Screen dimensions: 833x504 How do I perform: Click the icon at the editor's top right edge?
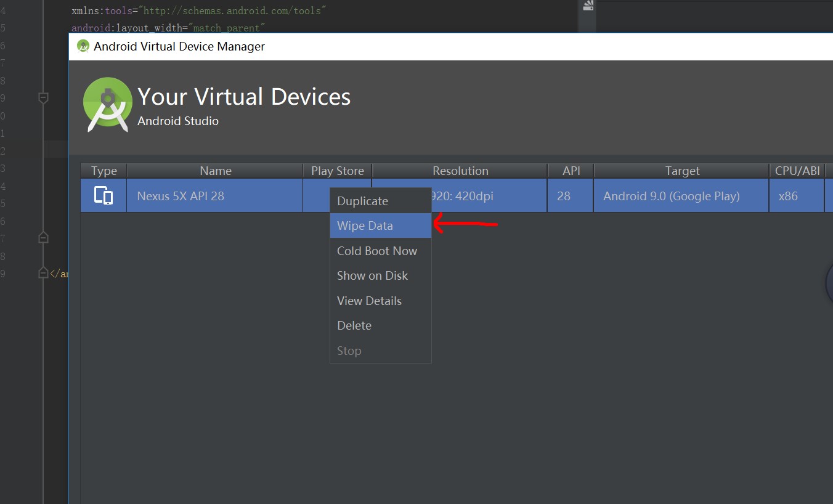click(588, 6)
